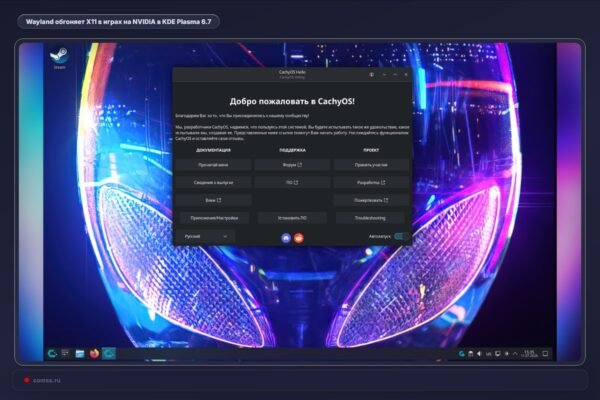Click the ПО external link button
Image resolution: width=600 pixels, height=400 pixels.
click(292, 183)
